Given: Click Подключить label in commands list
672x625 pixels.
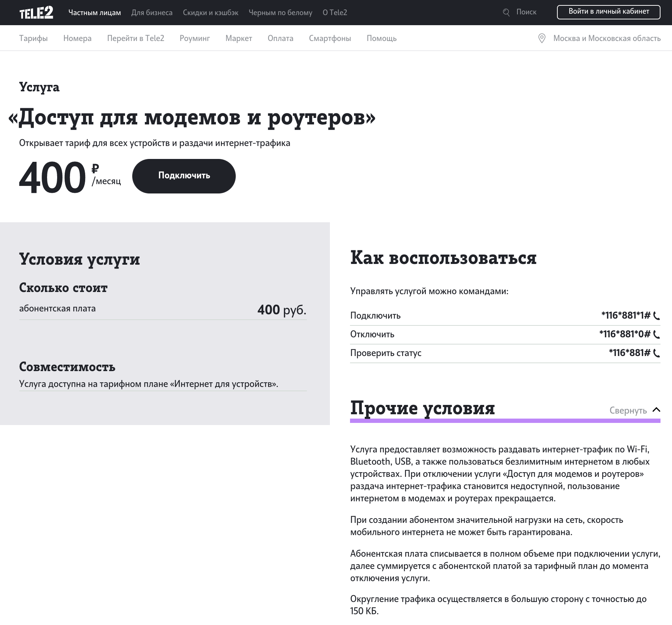Looking at the screenshot, I should coord(375,316).
